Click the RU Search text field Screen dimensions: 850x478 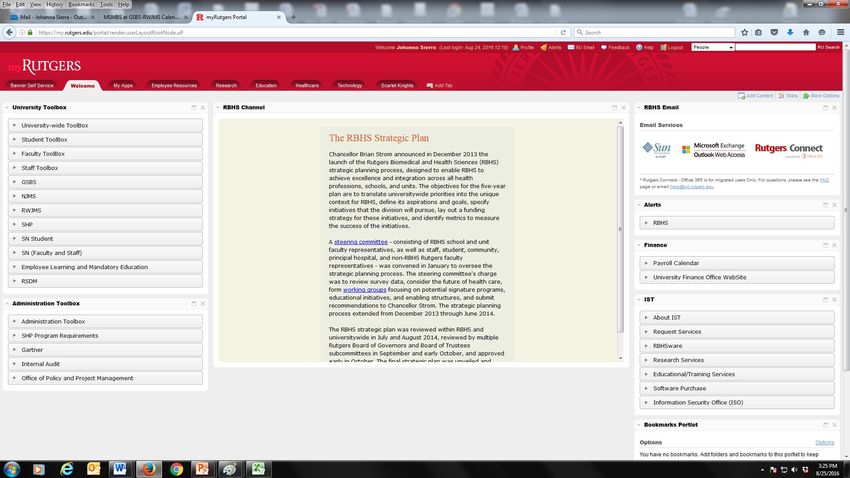(775, 47)
